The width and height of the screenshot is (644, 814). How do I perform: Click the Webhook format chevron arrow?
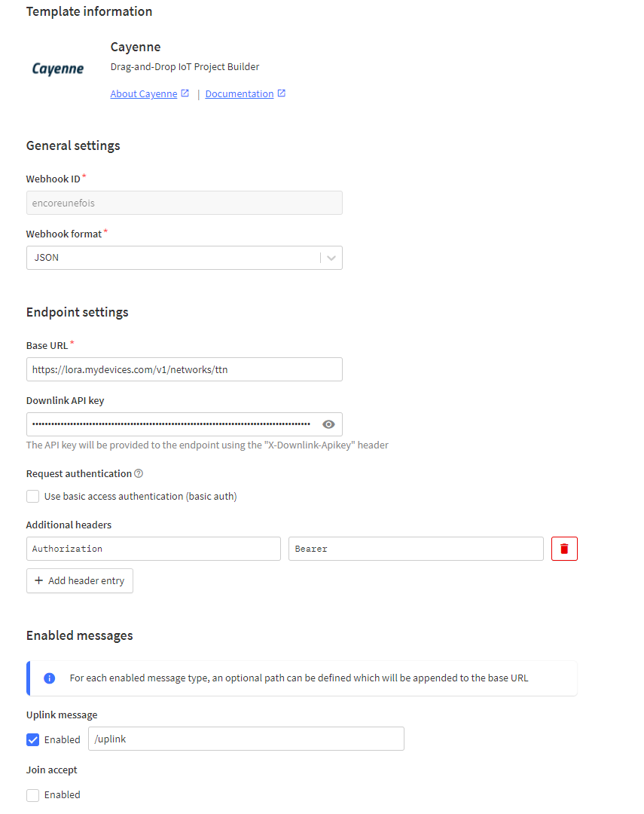tap(331, 258)
